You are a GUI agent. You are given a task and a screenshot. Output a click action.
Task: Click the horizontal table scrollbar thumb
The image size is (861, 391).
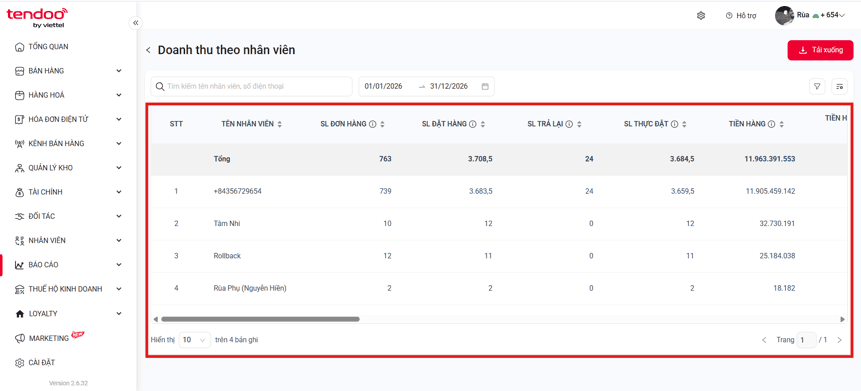260,319
